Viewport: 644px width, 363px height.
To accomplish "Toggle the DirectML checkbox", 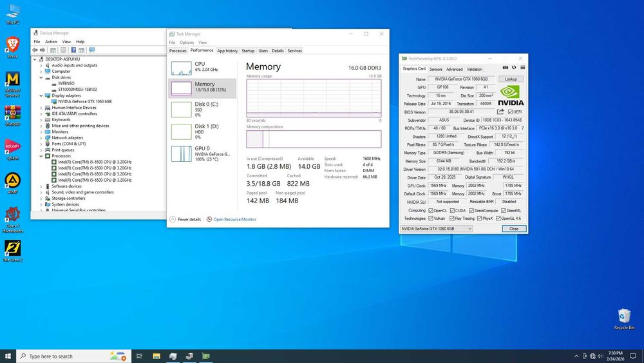I will tap(503, 210).
